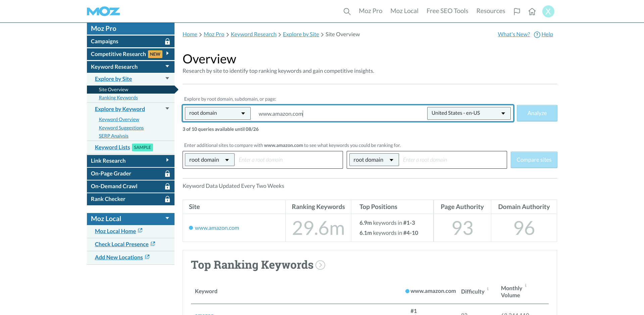The width and height of the screenshot is (644, 315).
Task: Open Resources top menu
Action: (491, 11)
